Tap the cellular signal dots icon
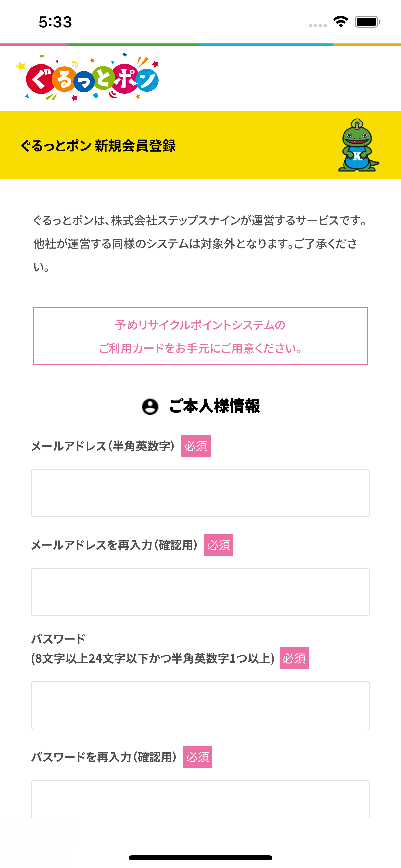 pyautogui.click(x=318, y=26)
